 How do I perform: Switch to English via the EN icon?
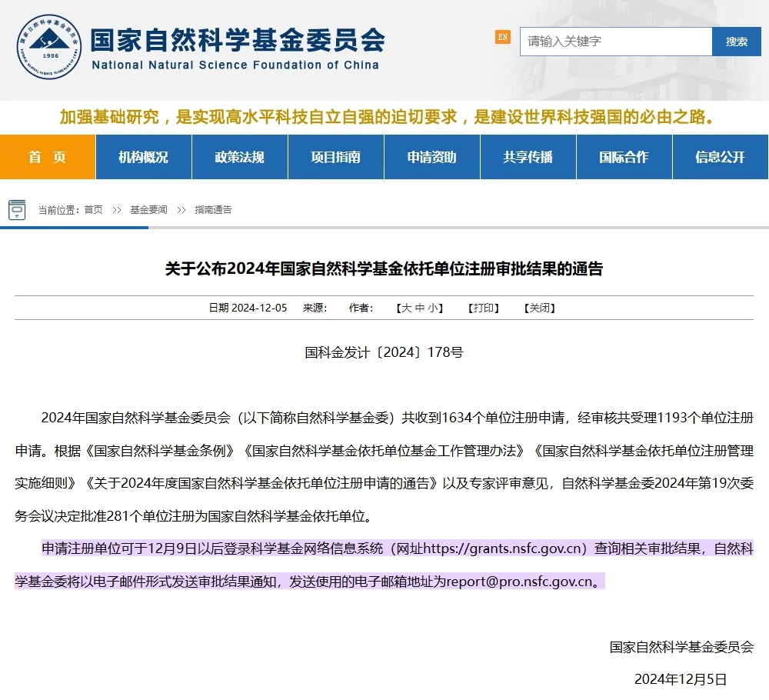pyautogui.click(x=502, y=37)
